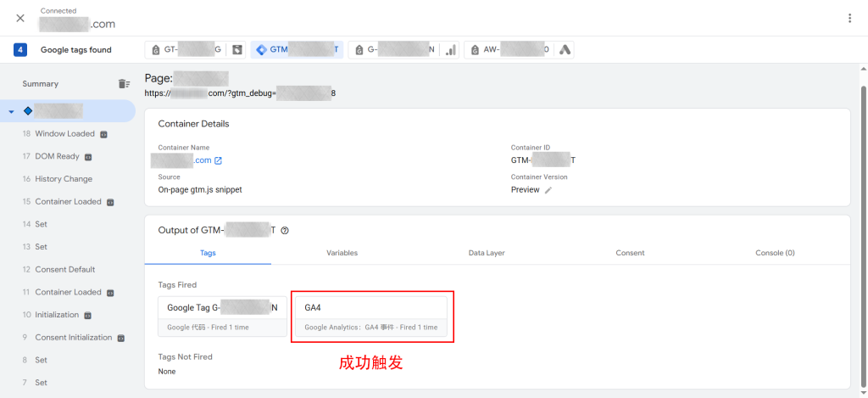
Task: Click the Optimize icon beside GT- tag
Action: coord(237,50)
